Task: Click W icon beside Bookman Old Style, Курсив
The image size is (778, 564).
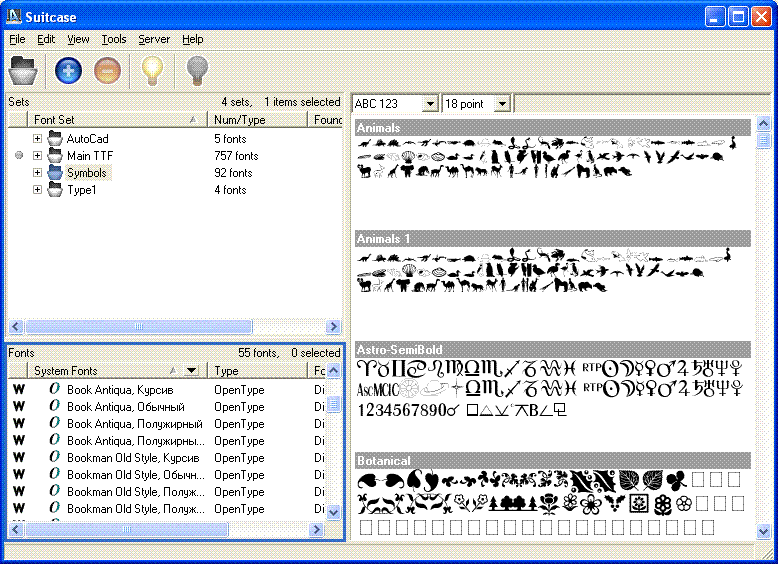Action: (19, 457)
